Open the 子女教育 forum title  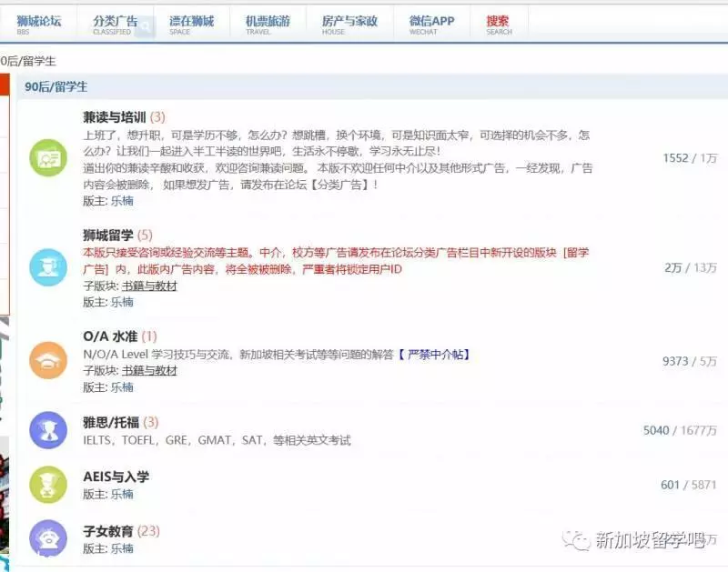point(107,531)
